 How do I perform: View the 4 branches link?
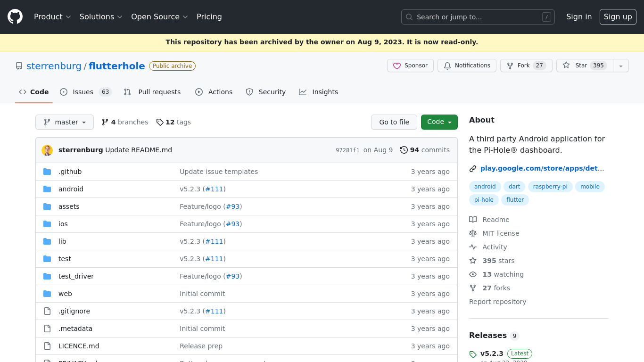(x=125, y=122)
